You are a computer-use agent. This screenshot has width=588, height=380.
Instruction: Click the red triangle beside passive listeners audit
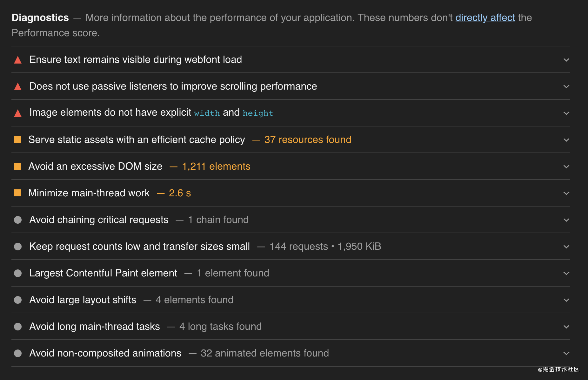18,86
